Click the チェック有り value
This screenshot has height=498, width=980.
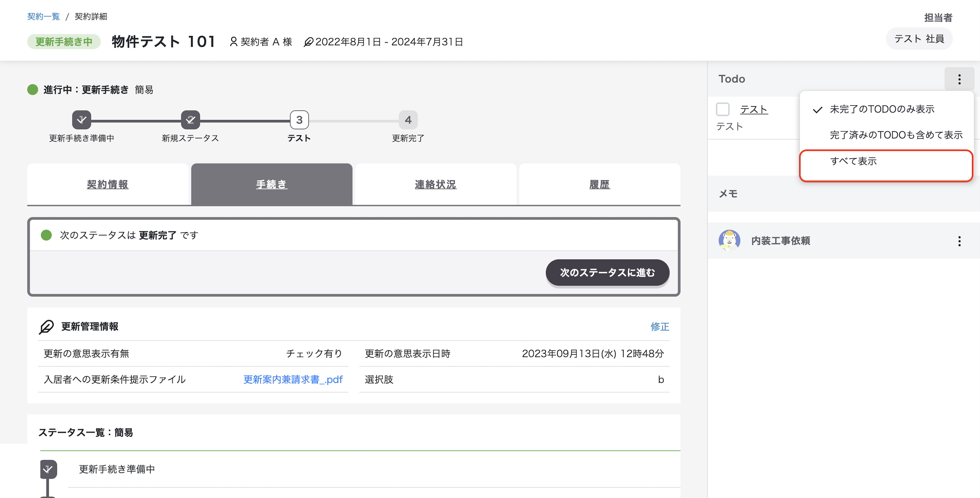[314, 353]
